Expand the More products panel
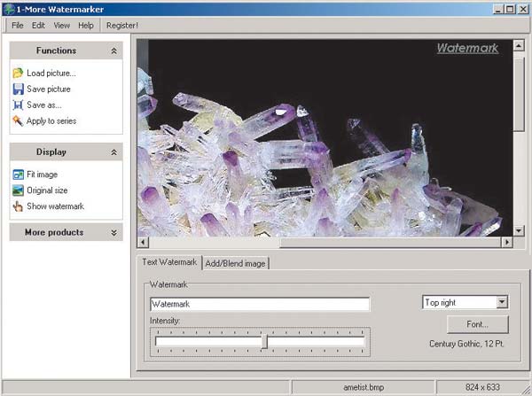Screen dimensions: 532x396 coord(113,233)
